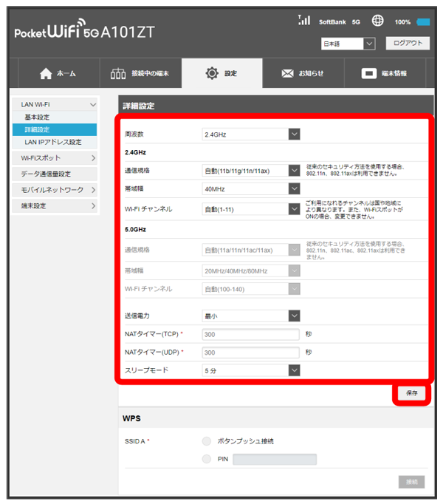This screenshot has width=443, height=504.
Task: Open the 帯域幅 40MHz dropdown
Action: coord(251,189)
